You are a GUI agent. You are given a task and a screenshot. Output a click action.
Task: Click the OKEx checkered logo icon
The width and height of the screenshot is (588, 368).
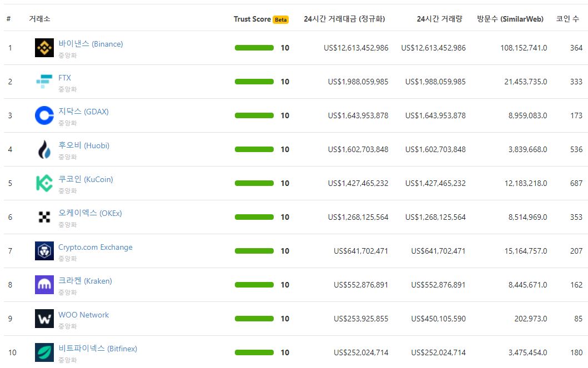coord(44,217)
